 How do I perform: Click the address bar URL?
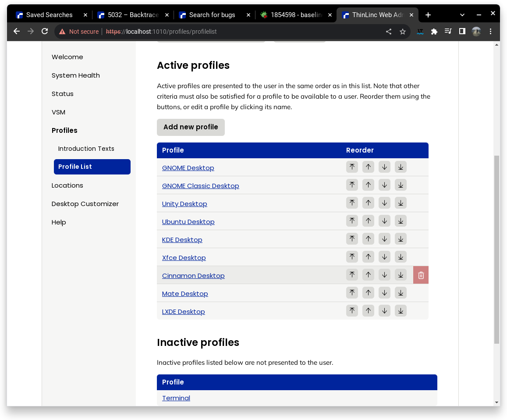(161, 32)
